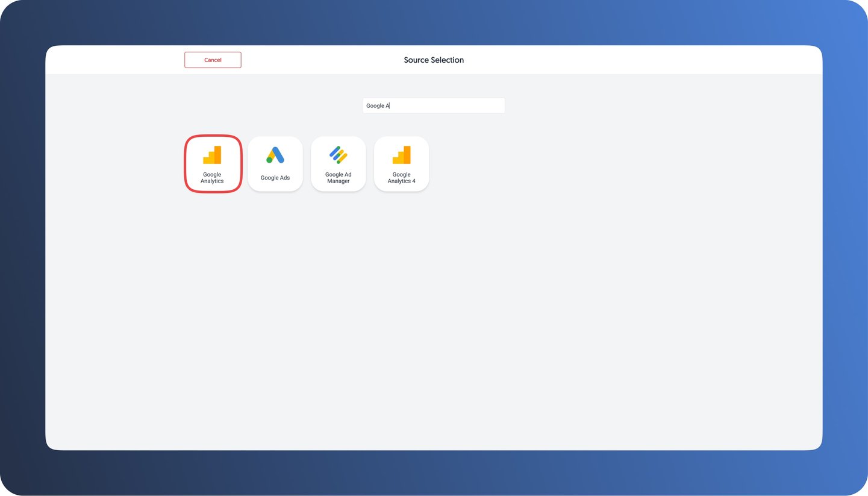Select the blue-green Google Ads logo
Viewport: 868px width, 496px height.
[275, 155]
